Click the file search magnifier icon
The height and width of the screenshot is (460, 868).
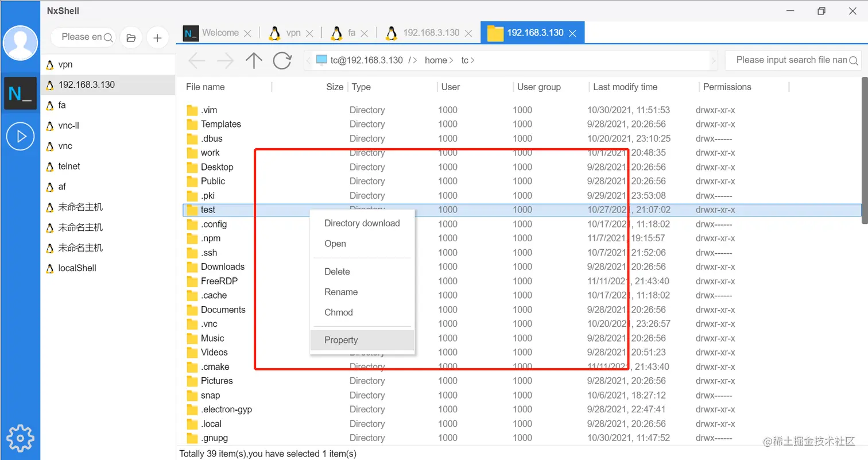point(854,60)
